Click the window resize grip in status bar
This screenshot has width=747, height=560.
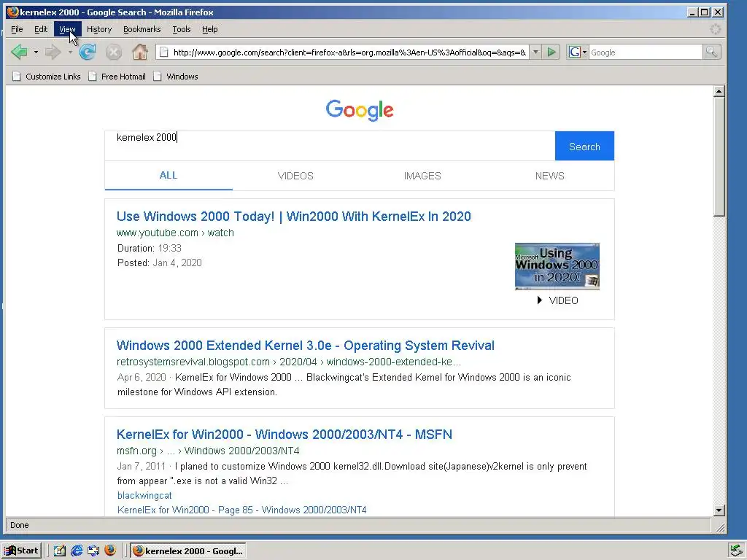click(721, 527)
